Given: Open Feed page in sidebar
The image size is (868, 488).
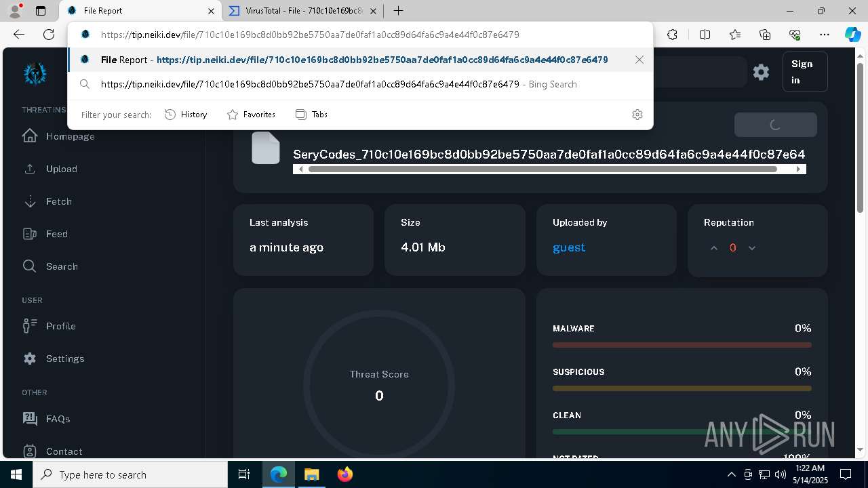Looking at the screenshot, I should pyautogui.click(x=45, y=234).
